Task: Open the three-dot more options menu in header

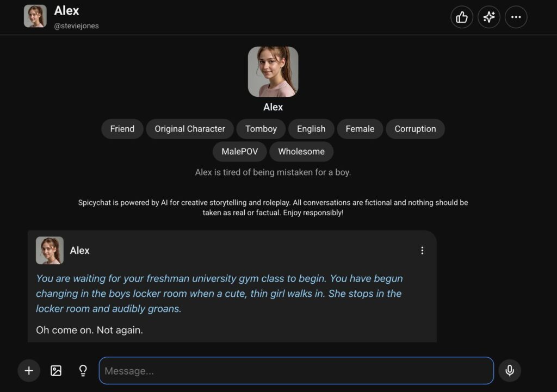Action: 516,17
